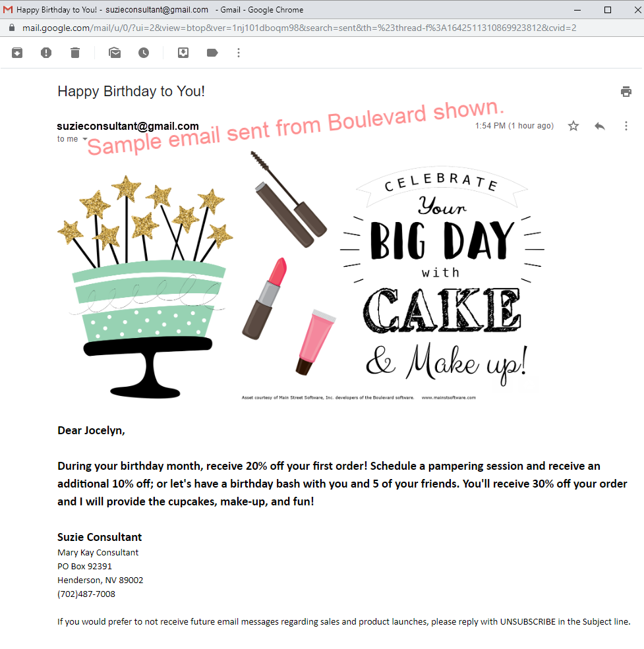Maximize the Chrome window
The width and height of the screenshot is (644, 649).
tap(608, 9)
